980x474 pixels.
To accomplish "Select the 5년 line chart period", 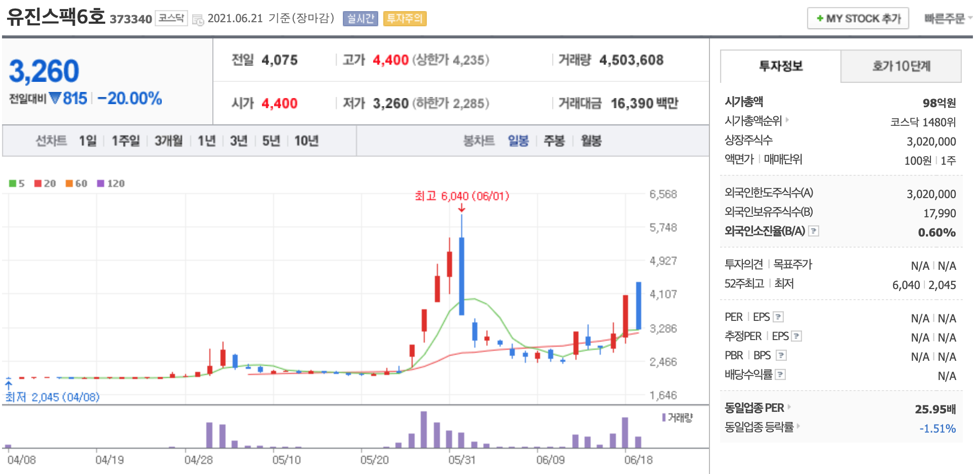I will pos(271,140).
